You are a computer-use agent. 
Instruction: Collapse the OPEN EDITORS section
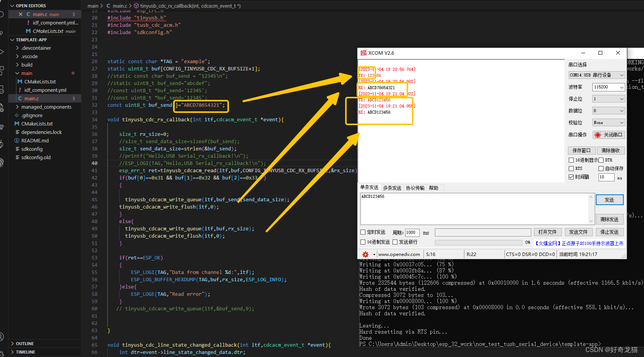point(12,6)
